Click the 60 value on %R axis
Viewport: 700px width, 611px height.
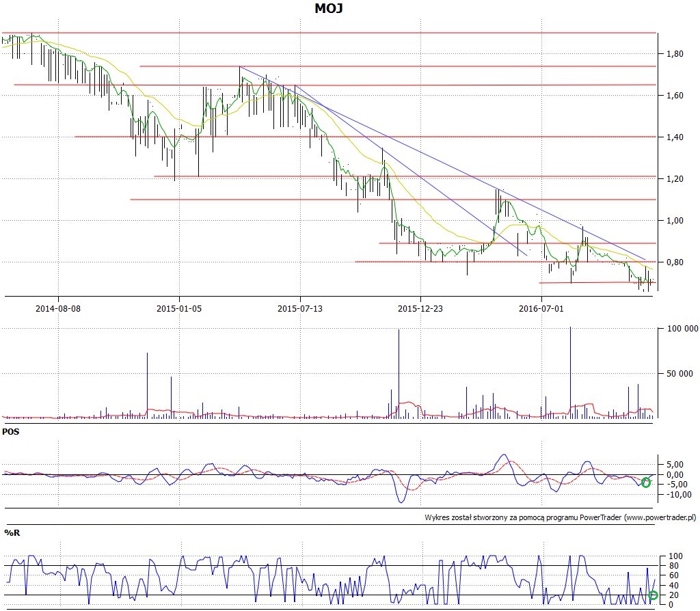(674, 575)
